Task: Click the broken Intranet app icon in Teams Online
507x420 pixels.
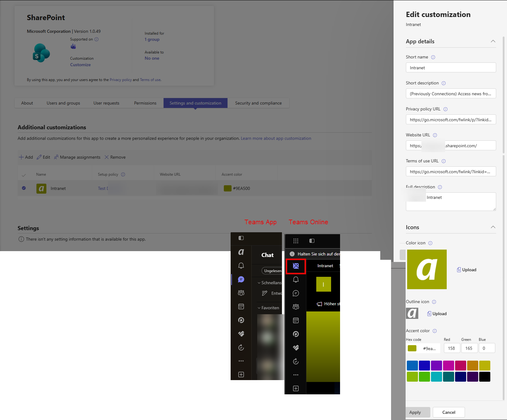Action: point(296,266)
